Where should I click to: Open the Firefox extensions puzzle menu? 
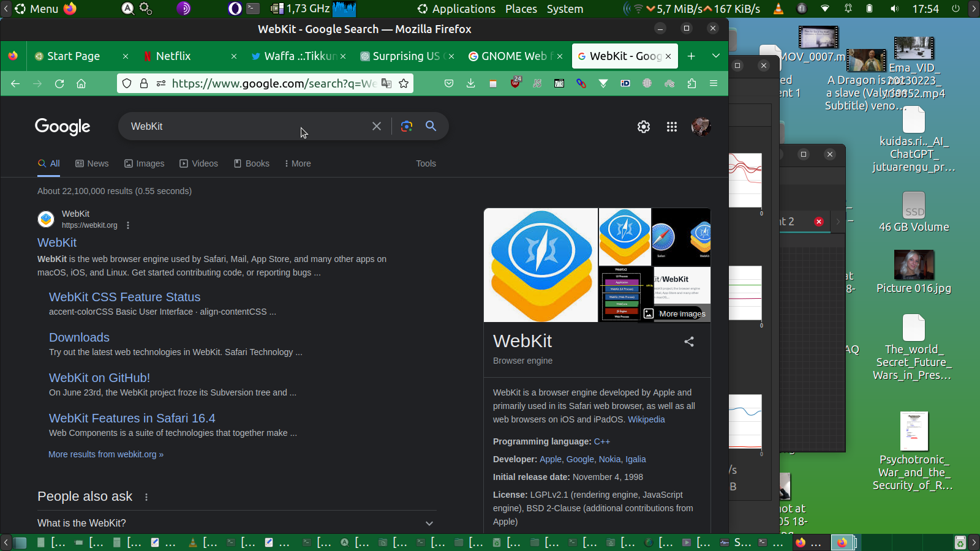point(692,83)
